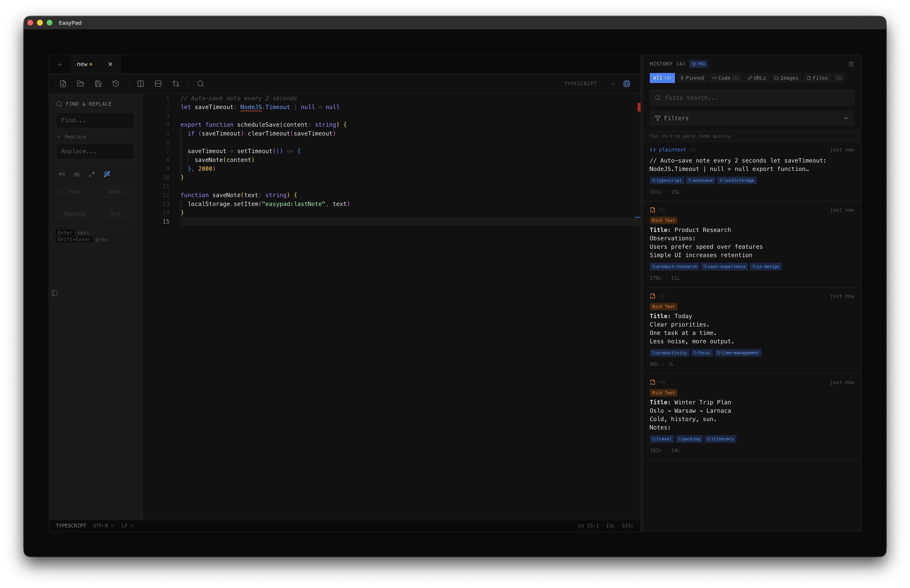Image resolution: width=910 pixels, height=588 pixels.
Task: Click the compare/diff icon in toolbar
Action: [x=176, y=84]
